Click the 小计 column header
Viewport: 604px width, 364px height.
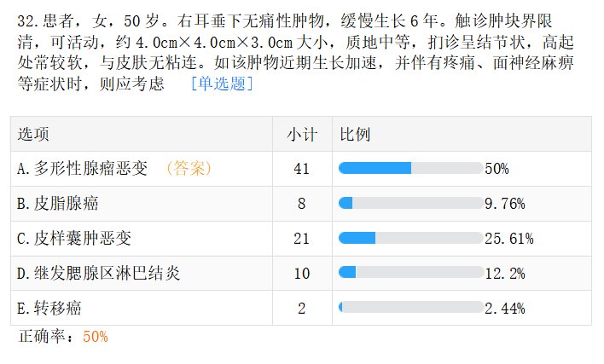pyautogui.click(x=301, y=135)
